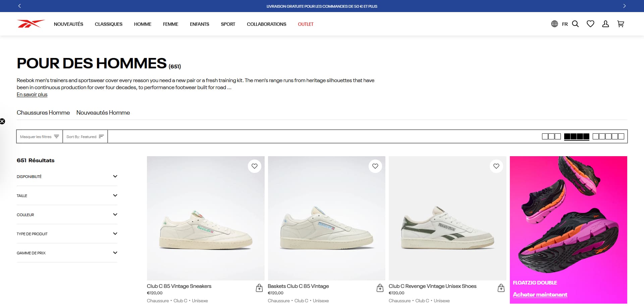
Task: Switch to five-column grid view
Action: tap(608, 136)
